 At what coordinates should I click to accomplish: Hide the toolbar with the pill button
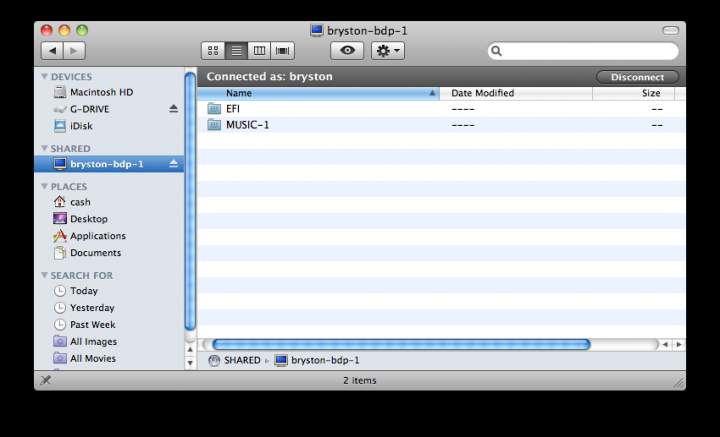[670, 31]
